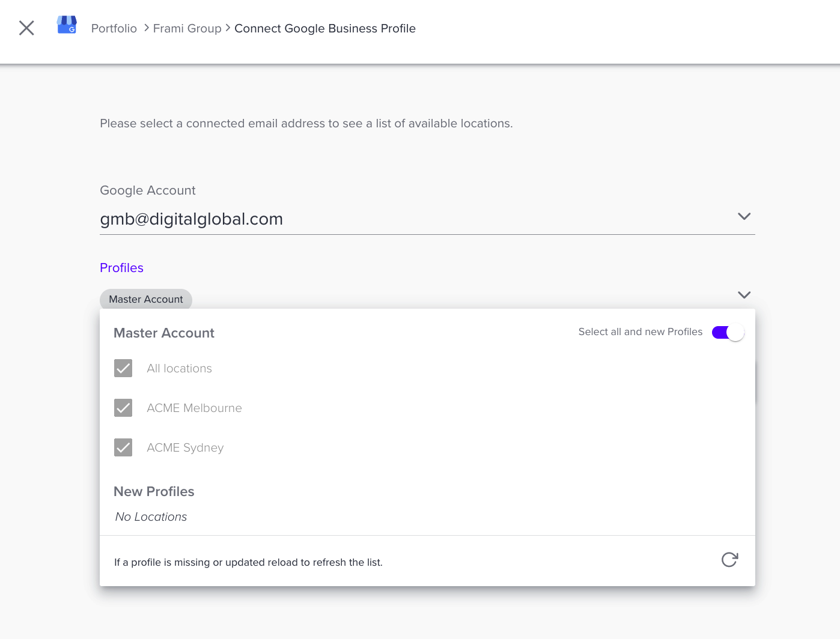Click the Google Business Profile store icon

point(67,25)
